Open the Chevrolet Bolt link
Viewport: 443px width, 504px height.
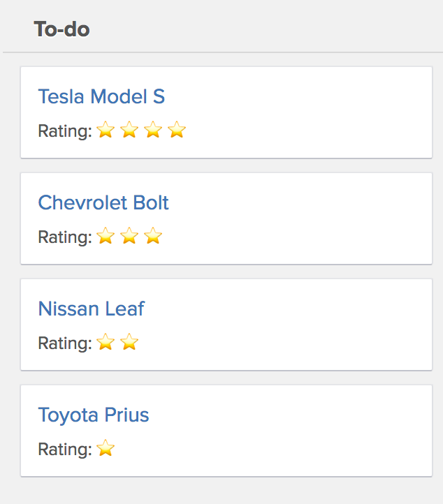coord(103,202)
